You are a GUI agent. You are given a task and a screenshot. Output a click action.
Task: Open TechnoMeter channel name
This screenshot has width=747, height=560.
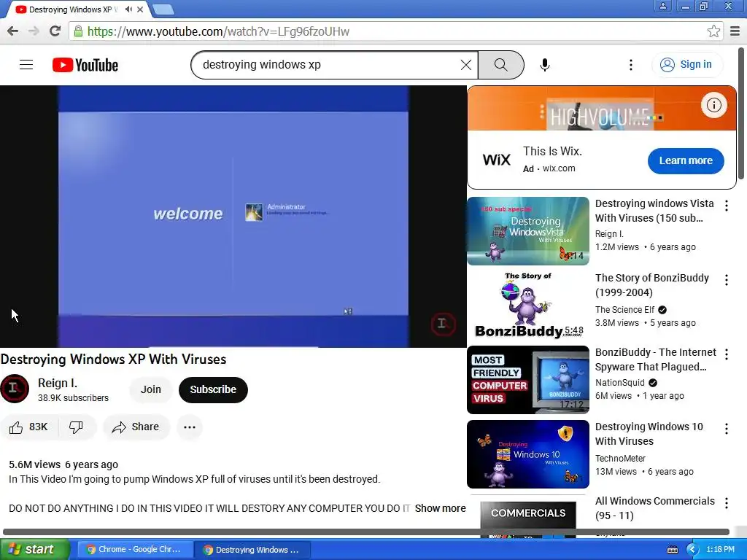coord(620,459)
